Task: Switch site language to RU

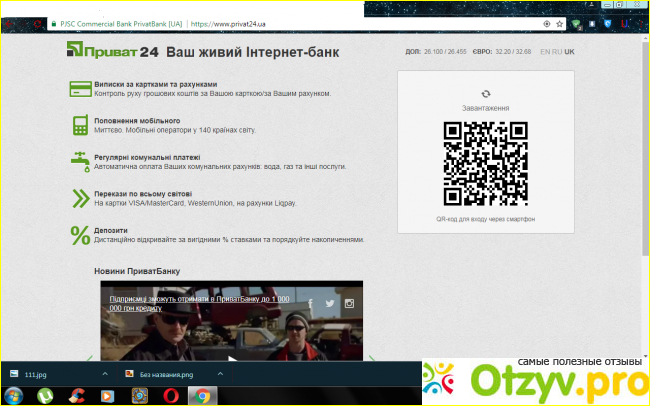Action: pyautogui.click(x=557, y=51)
